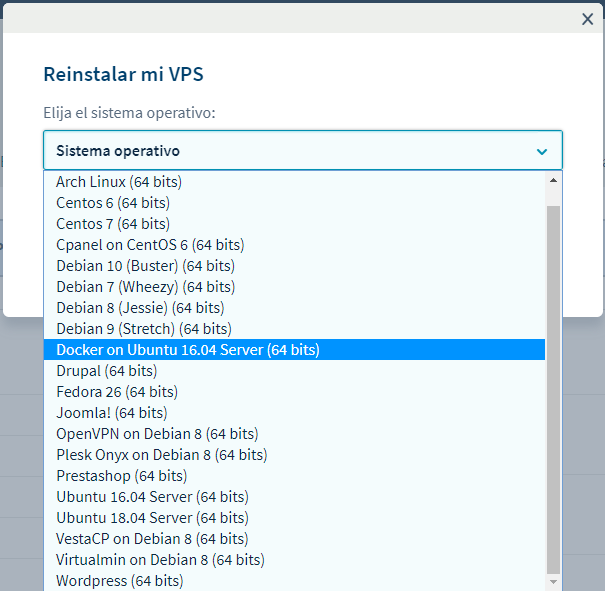Click the list scrollbar down arrow

[553, 582]
